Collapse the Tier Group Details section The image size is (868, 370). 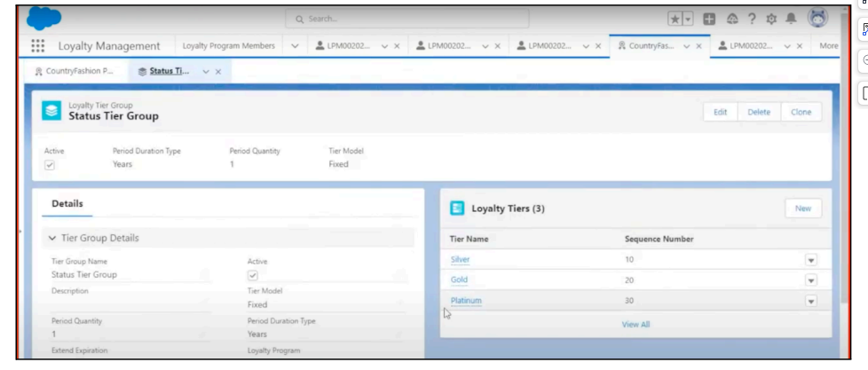click(x=52, y=238)
